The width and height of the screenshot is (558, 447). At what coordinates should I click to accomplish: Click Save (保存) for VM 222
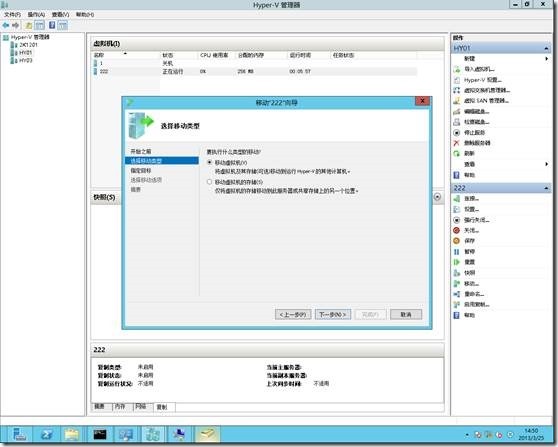(469, 241)
